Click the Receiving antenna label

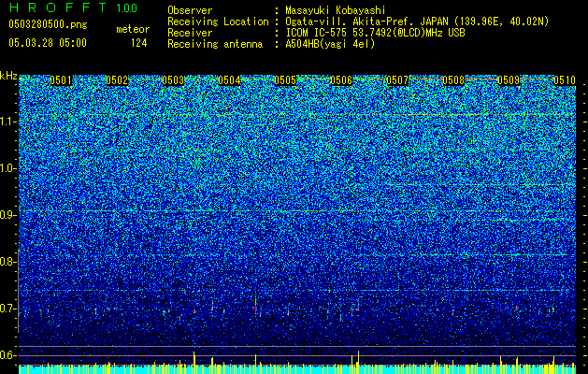[x=215, y=44]
